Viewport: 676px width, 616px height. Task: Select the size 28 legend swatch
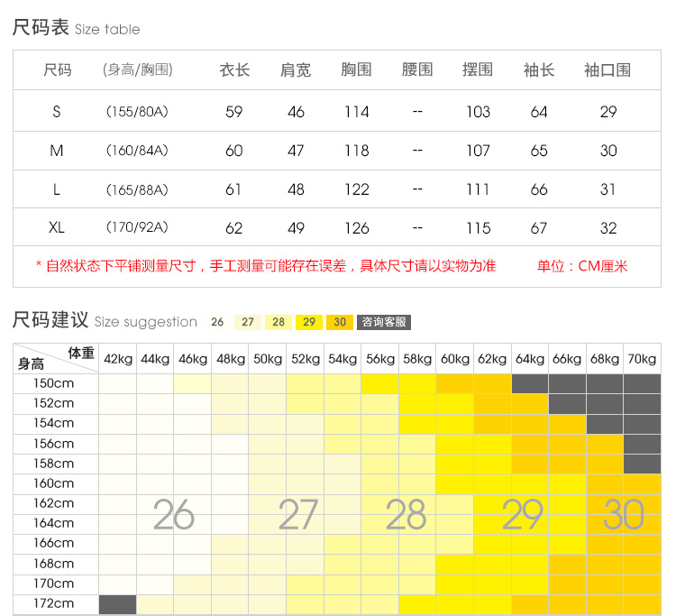point(279,322)
